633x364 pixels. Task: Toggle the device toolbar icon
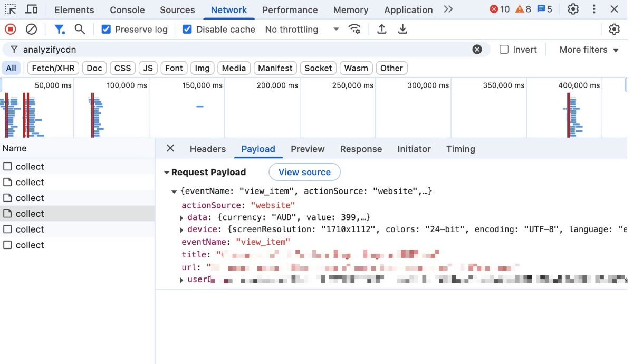[x=32, y=9]
